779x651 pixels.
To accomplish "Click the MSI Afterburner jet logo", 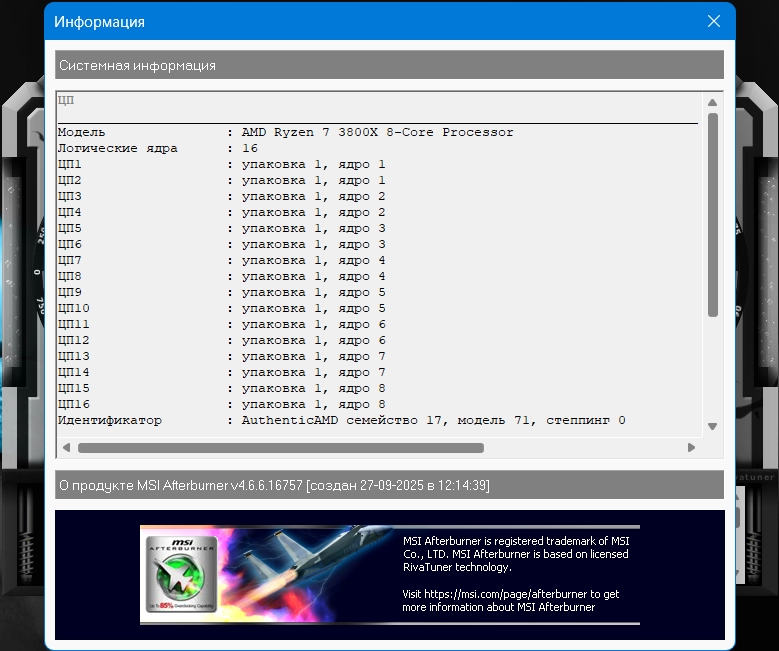I will coord(182,574).
